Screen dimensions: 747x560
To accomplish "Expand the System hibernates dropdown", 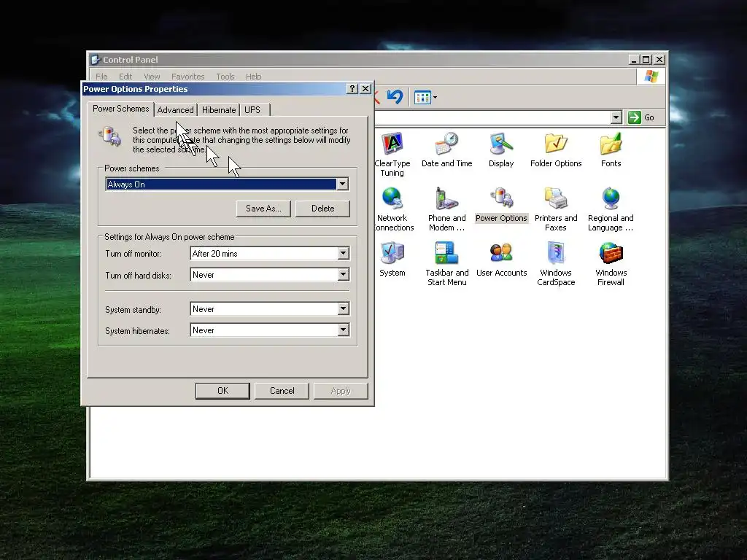I will [x=343, y=330].
